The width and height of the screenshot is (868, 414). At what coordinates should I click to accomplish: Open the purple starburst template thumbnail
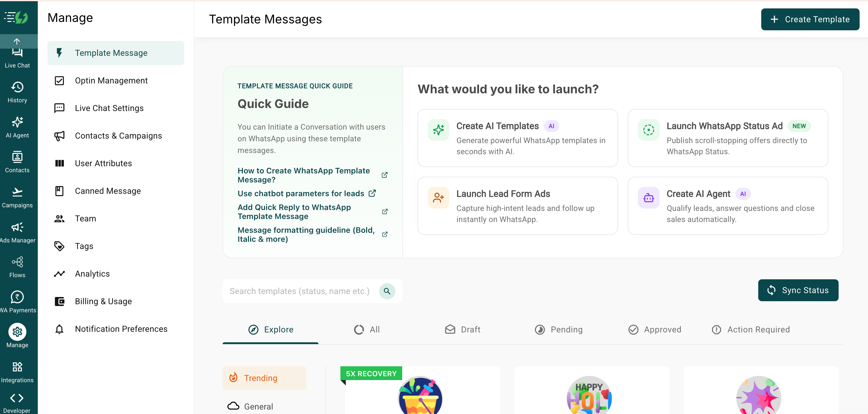(759, 395)
